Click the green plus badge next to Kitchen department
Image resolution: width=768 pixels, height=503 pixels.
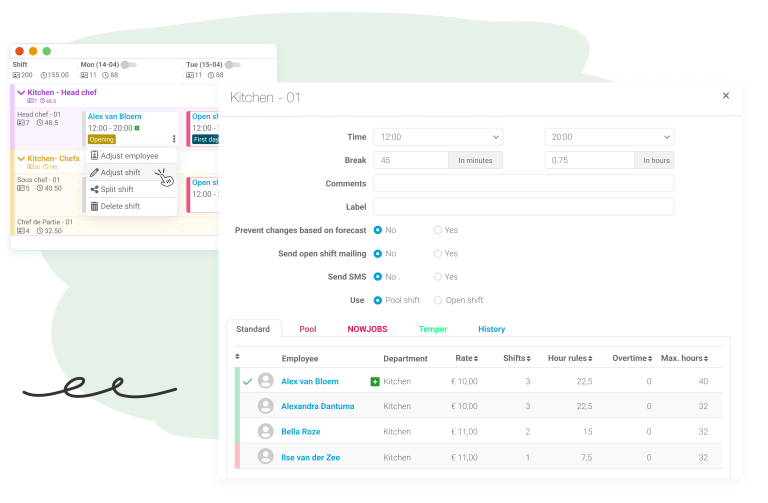(x=375, y=382)
